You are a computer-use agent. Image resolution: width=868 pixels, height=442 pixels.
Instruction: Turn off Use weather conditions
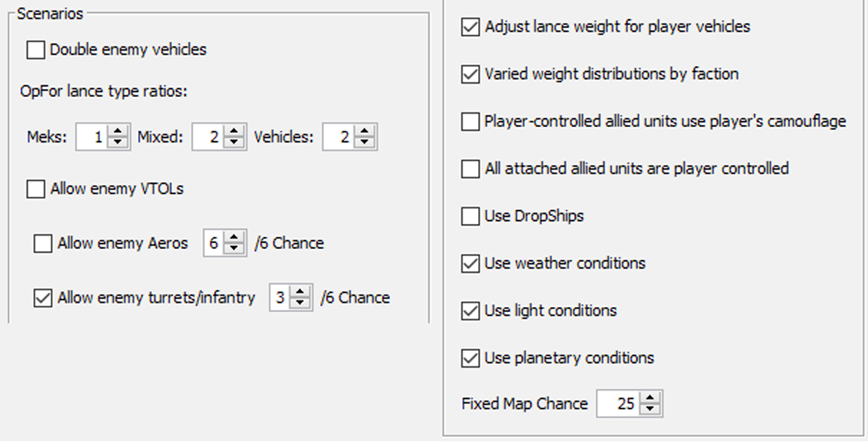[470, 264]
